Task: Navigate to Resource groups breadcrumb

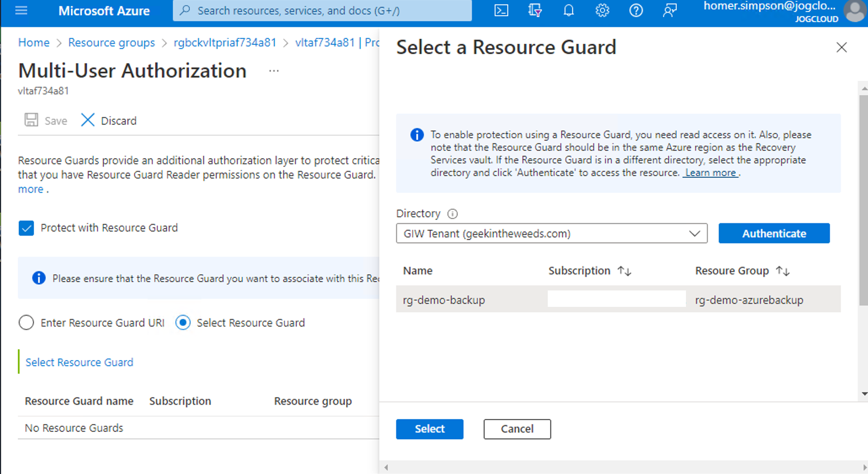Action: click(111, 42)
